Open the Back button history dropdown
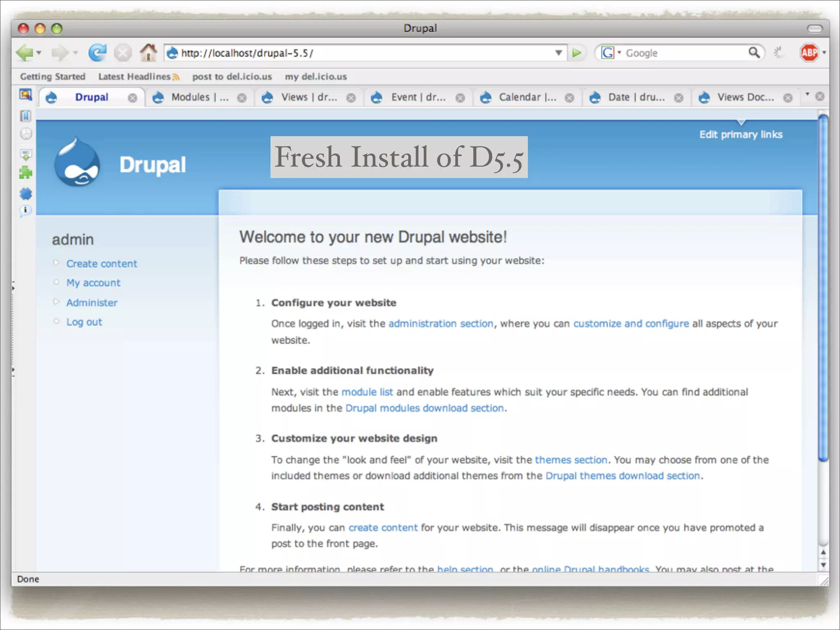 39,53
